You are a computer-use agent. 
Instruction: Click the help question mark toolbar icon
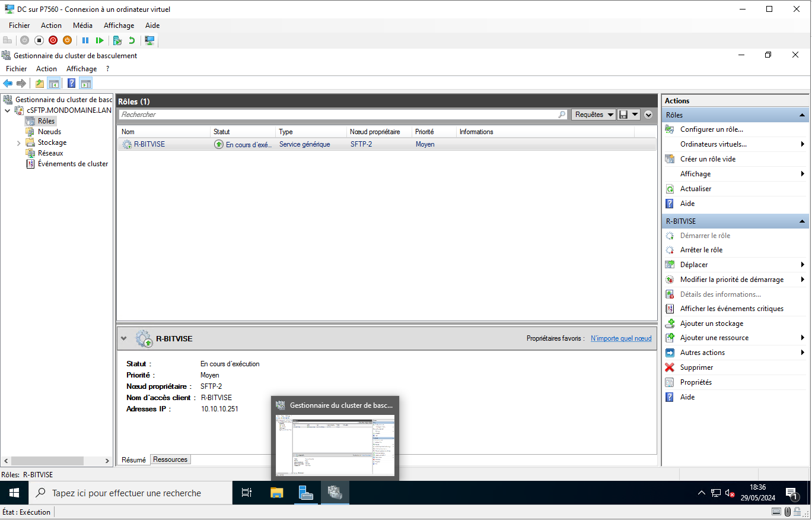(71, 84)
